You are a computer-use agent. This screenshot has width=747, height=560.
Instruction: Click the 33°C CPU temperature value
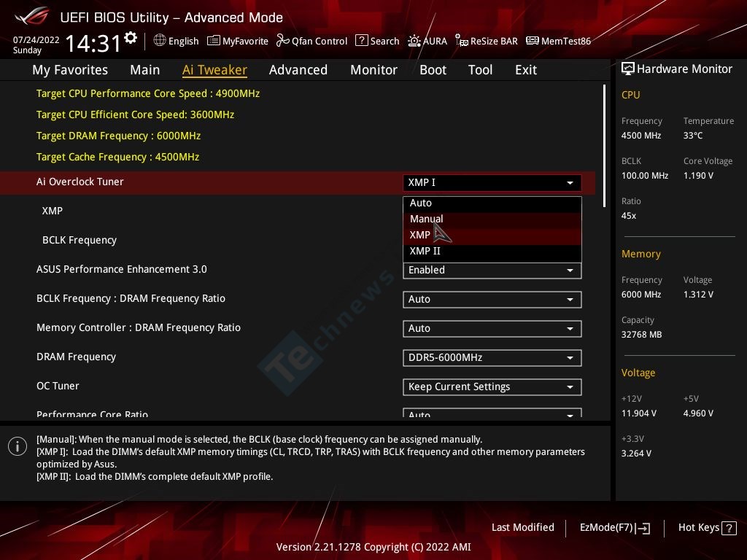[693, 136]
